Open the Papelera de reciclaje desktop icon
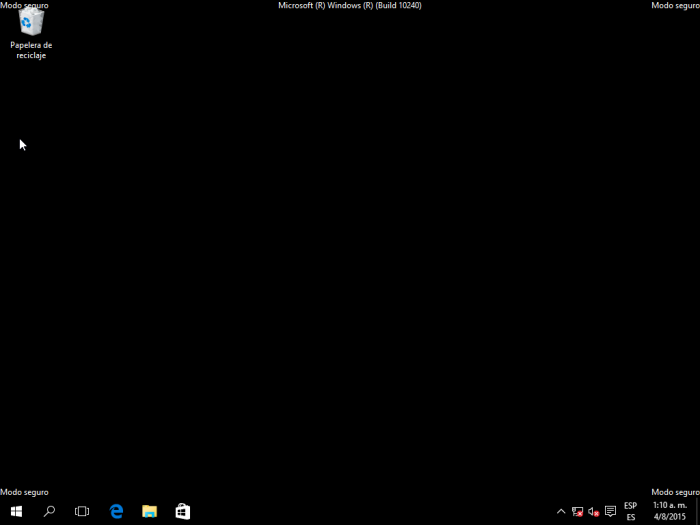 (31, 22)
